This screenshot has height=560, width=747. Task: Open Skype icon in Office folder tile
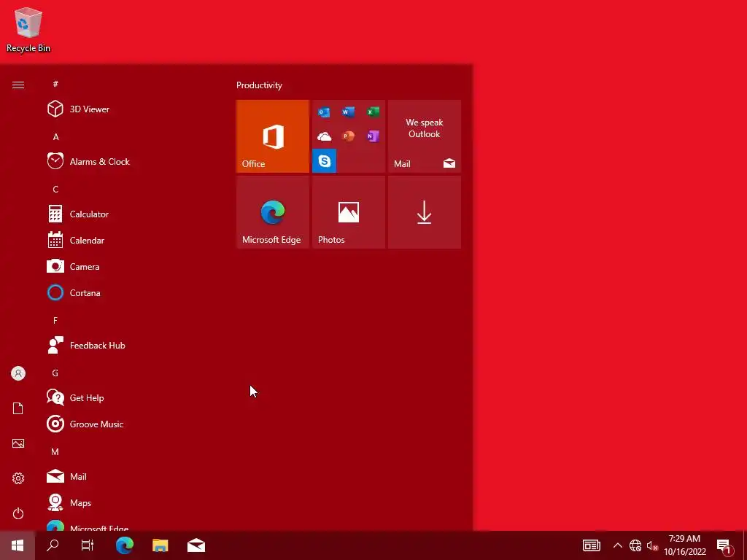coord(324,161)
